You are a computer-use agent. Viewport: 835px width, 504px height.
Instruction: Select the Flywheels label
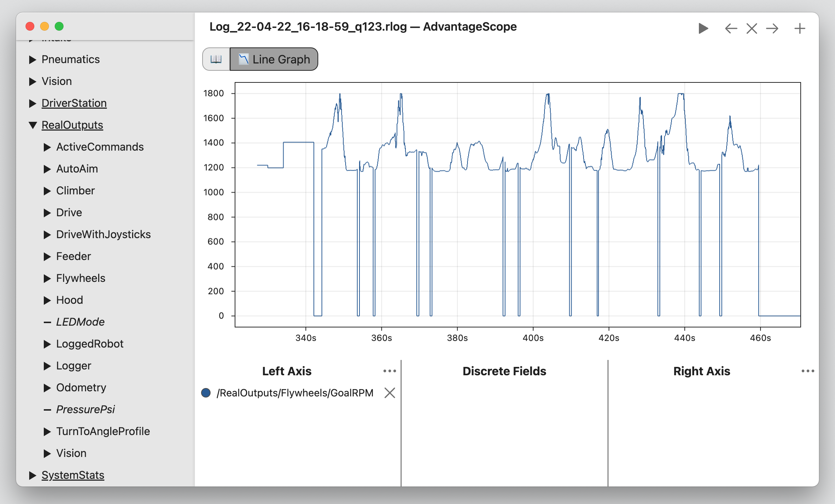[81, 278]
